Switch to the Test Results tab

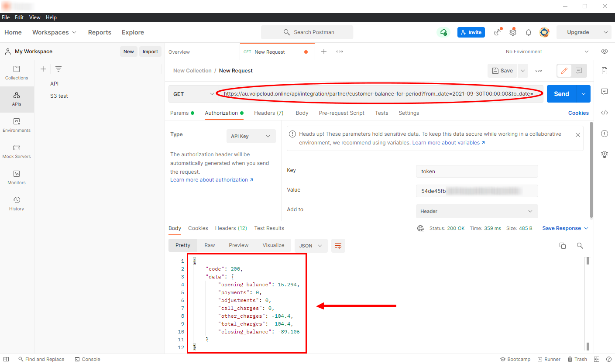(269, 228)
